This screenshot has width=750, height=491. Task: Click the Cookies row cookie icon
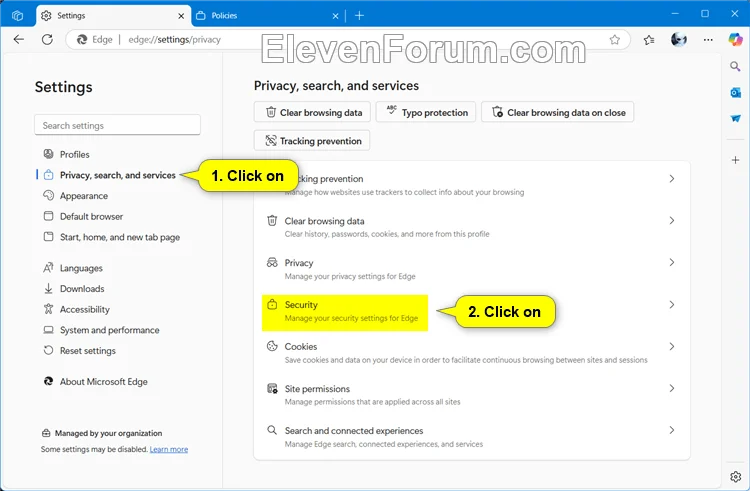pyautogui.click(x=272, y=346)
